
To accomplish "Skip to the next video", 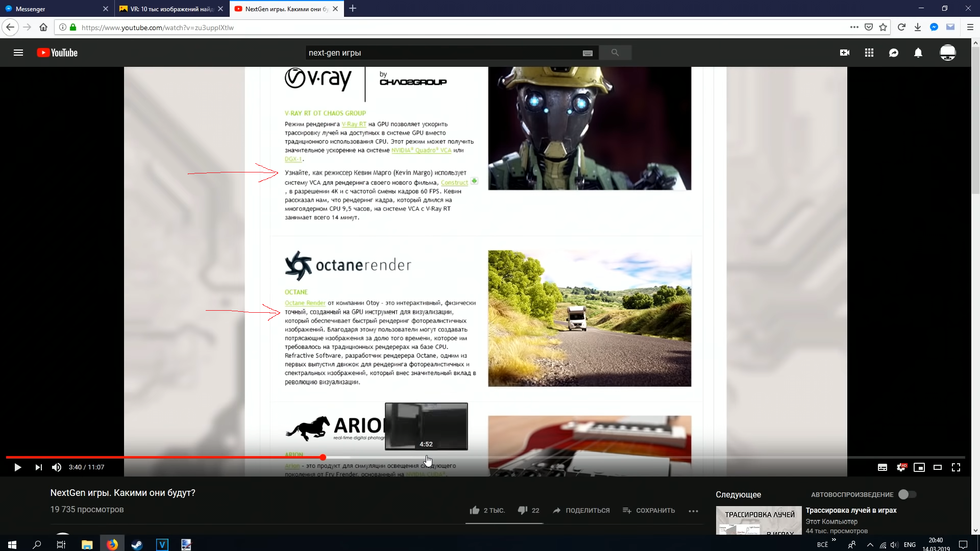I will coord(38,467).
